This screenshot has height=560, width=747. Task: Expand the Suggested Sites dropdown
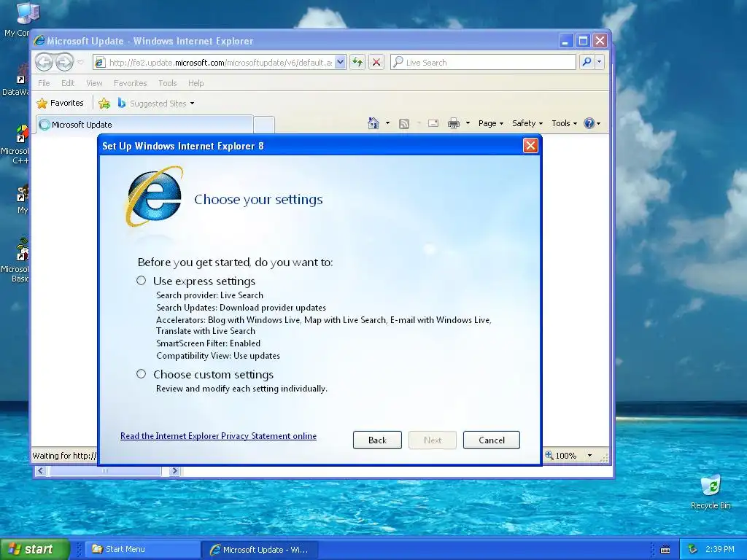point(192,104)
